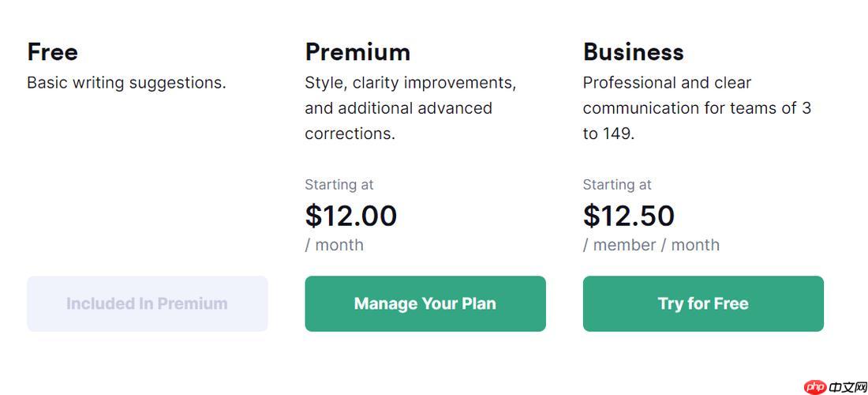868x395 pixels.
Task: Select the Business plan heading
Action: [x=633, y=52]
